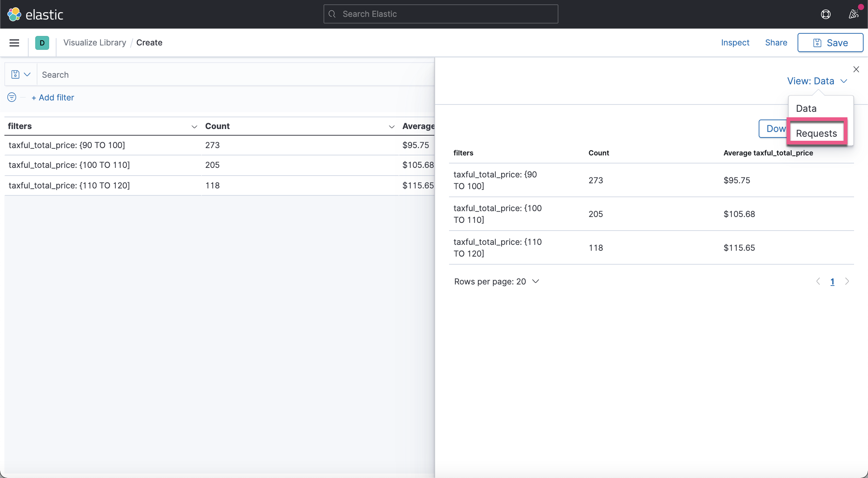Open the hamburger navigation menu

[14, 43]
